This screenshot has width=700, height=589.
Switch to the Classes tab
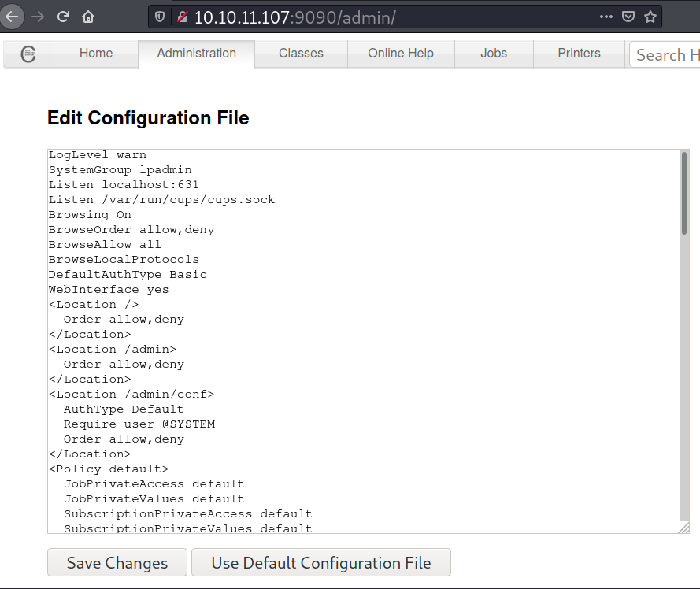pyautogui.click(x=301, y=54)
